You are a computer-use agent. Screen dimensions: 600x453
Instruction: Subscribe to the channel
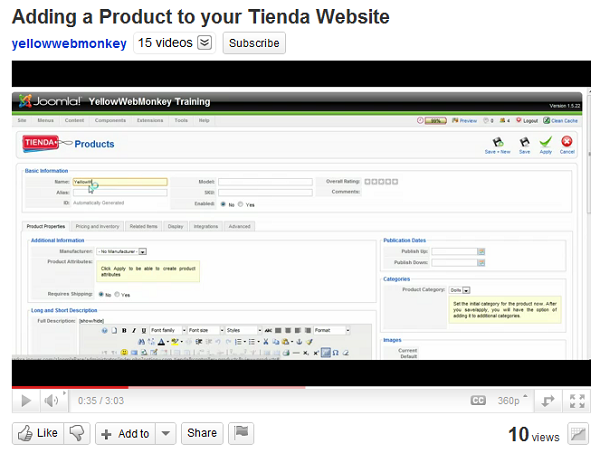point(254,43)
